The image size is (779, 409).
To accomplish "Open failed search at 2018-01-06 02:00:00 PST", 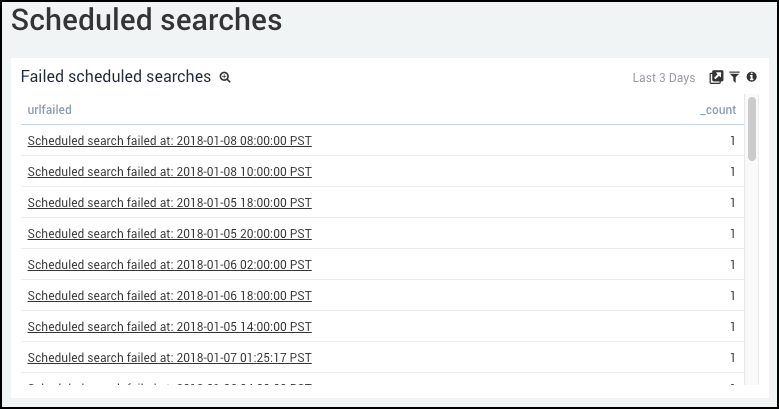I will coord(169,265).
